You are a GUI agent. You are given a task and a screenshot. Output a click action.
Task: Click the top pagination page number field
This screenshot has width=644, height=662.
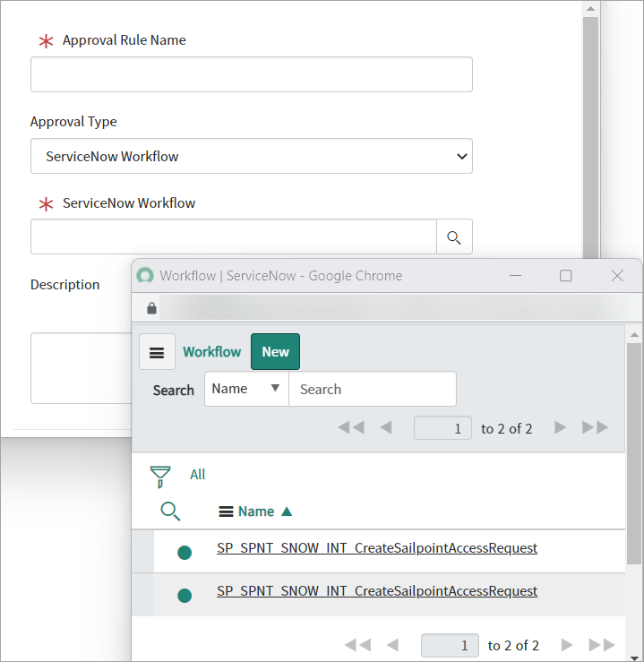[442, 428]
